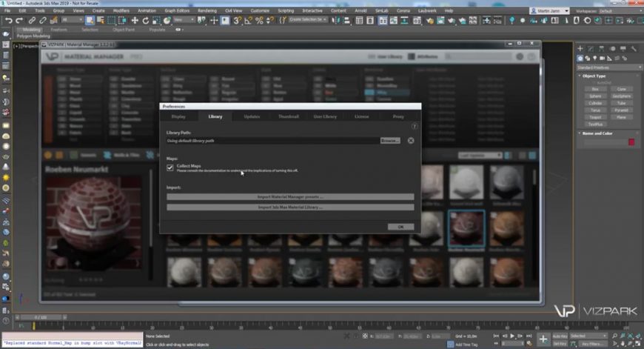The width and height of the screenshot is (644, 349).
Task: Uncheck the Collect Maps checkbox
Action: pyautogui.click(x=170, y=168)
